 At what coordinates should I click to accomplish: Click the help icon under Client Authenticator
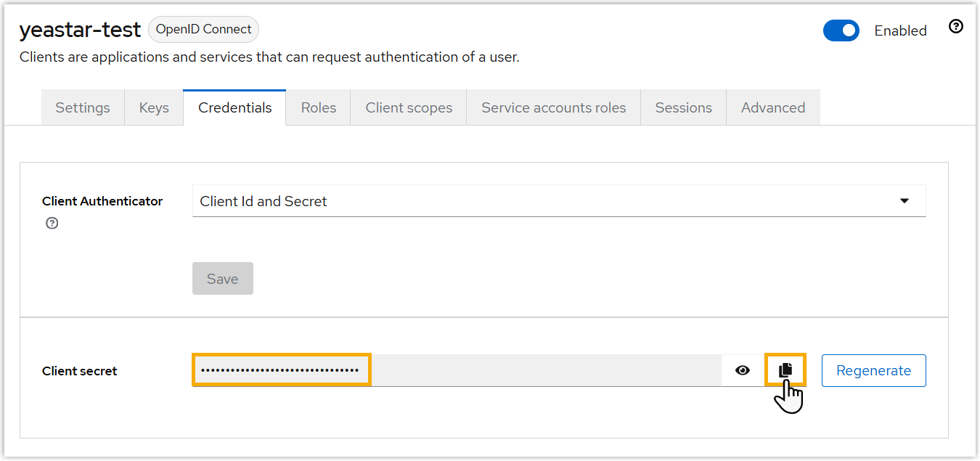[x=52, y=224]
